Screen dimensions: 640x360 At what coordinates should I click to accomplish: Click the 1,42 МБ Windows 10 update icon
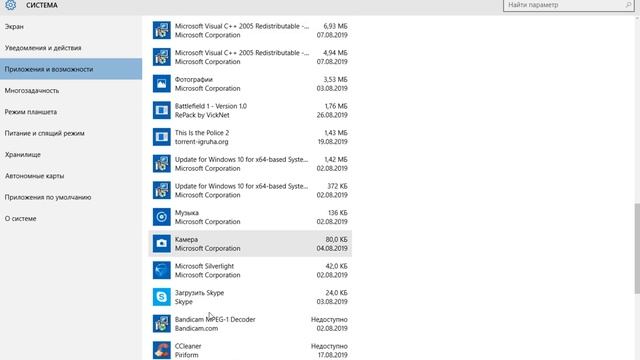[162, 164]
